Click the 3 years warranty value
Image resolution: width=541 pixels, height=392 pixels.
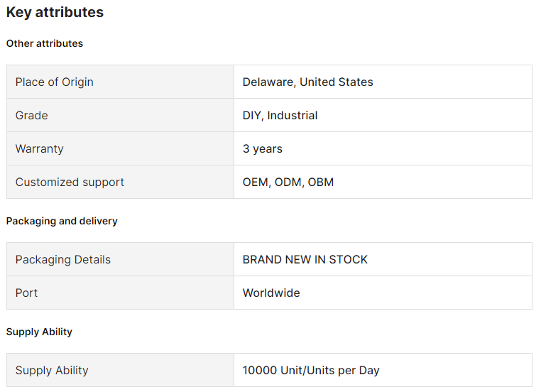262,148
